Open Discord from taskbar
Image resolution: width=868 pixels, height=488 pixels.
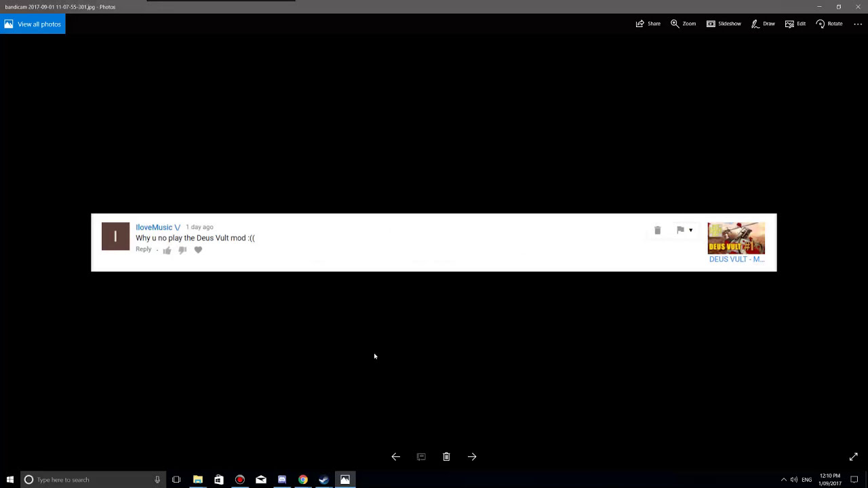point(282,480)
